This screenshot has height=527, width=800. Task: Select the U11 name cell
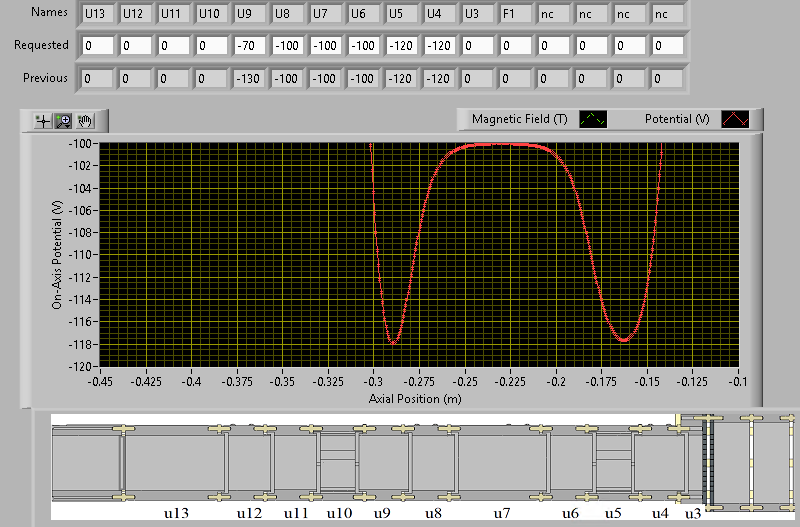174,14
